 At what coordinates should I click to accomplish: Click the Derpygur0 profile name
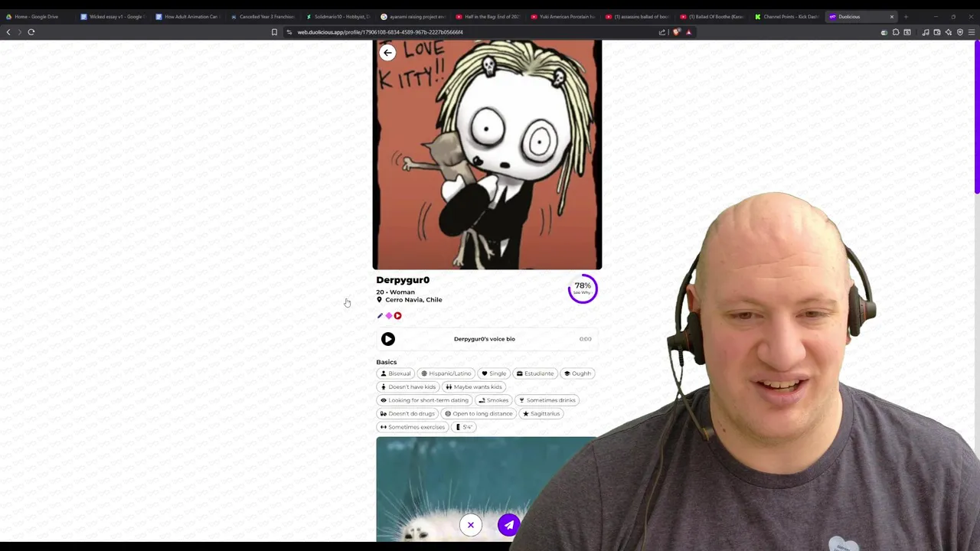coord(403,280)
